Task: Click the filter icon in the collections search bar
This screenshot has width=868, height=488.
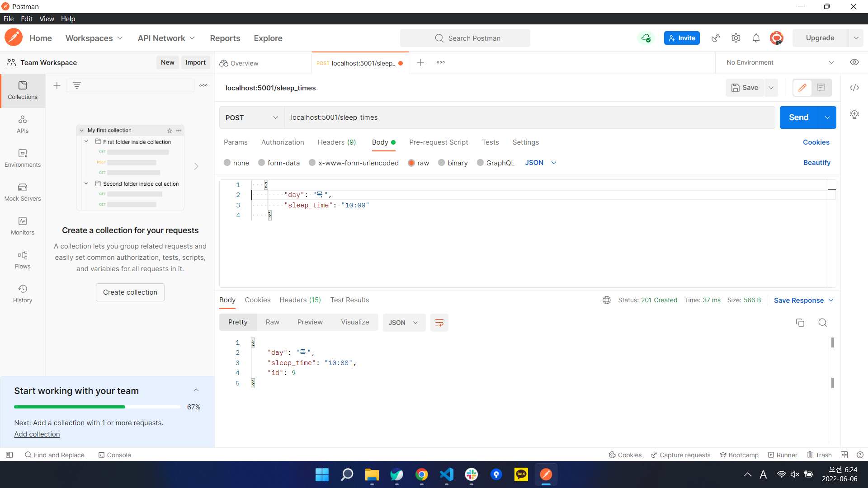Action: point(77,85)
